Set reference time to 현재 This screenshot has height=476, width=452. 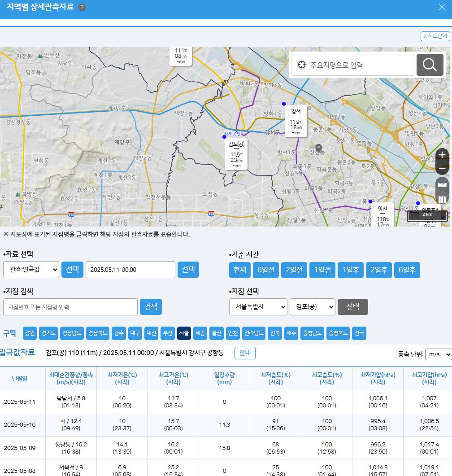239,270
